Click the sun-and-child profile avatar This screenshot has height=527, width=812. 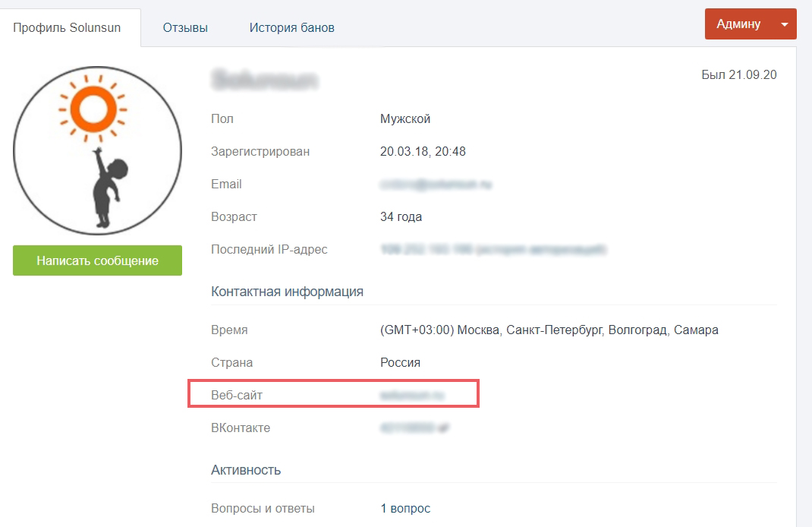[x=97, y=150]
